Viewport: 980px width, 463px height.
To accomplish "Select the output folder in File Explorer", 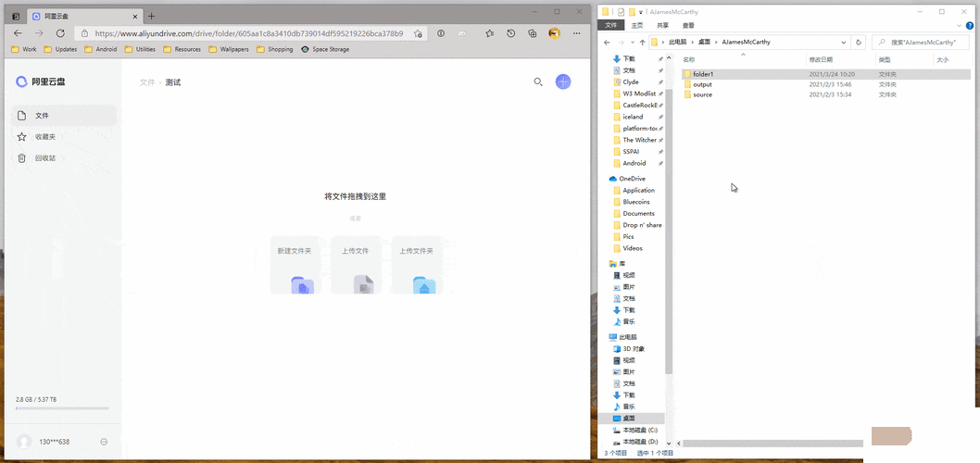I will coord(702,83).
